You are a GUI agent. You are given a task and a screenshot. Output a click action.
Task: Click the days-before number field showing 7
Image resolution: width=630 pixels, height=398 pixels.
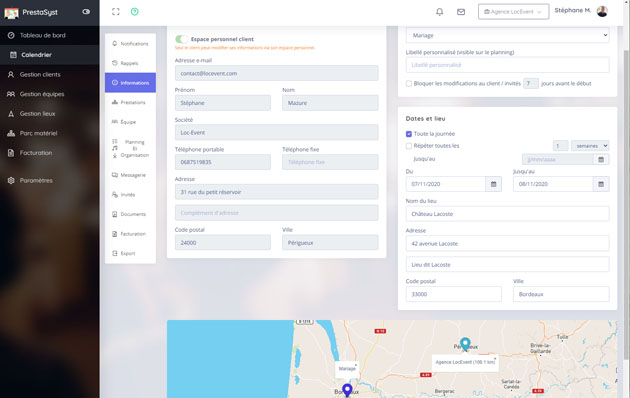click(x=531, y=84)
